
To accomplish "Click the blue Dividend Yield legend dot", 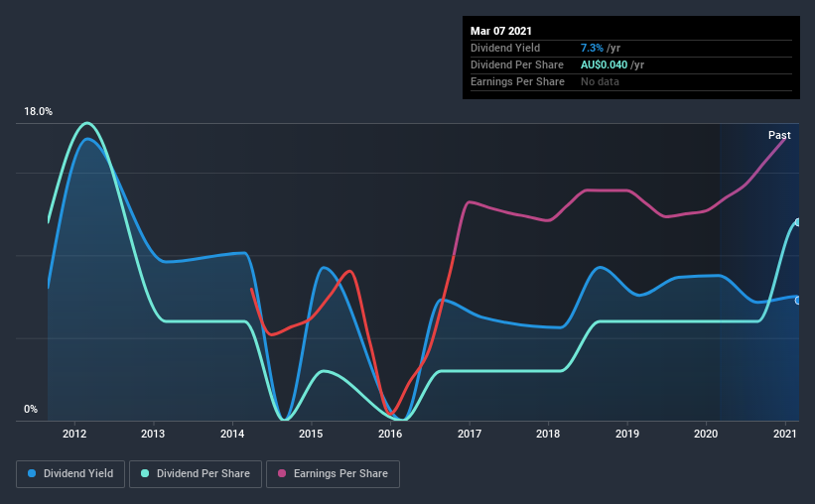I will coord(32,473).
